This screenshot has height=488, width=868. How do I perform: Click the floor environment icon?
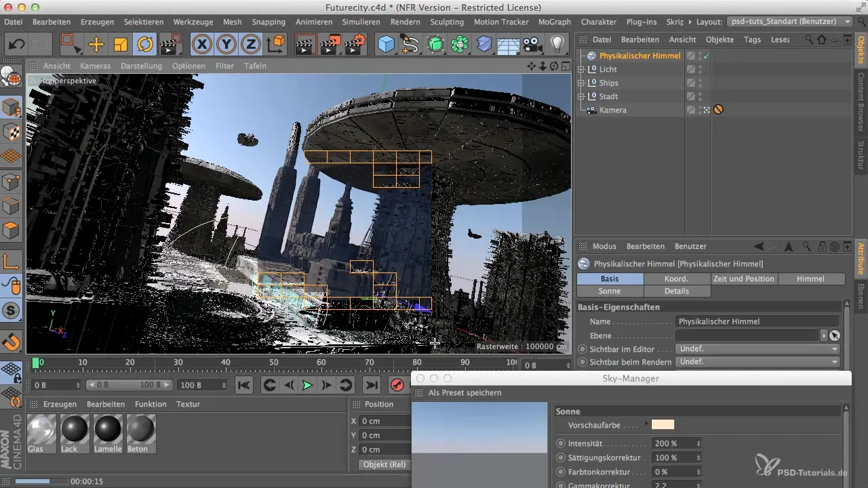pos(509,45)
